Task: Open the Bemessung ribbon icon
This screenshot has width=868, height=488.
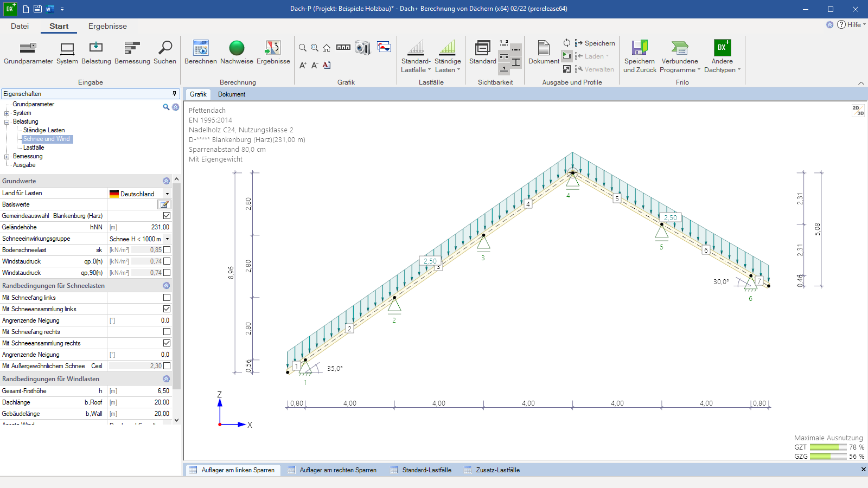Action: (x=132, y=53)
